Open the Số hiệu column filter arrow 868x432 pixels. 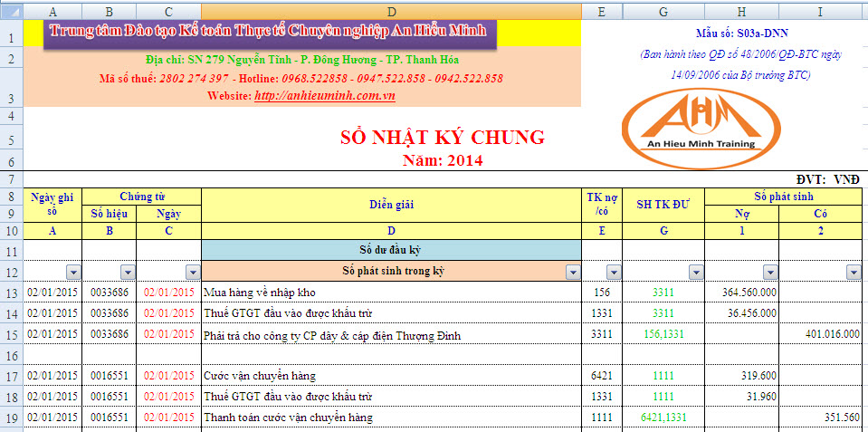click(x=127, y=272)
